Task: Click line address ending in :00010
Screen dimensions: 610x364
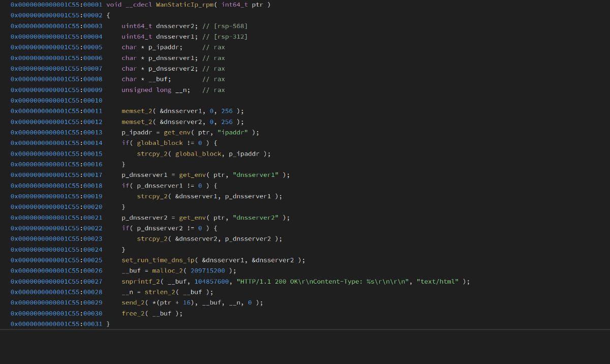Action: click(56, 101)
